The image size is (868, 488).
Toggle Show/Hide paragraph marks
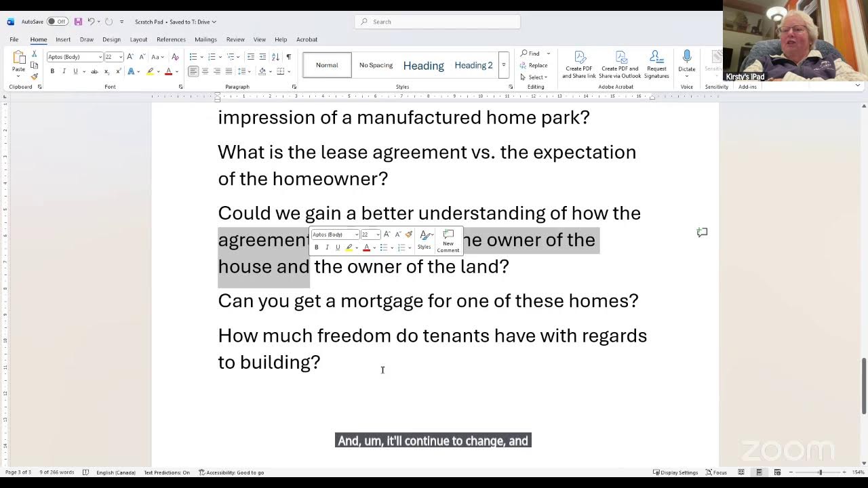point(288,57)
